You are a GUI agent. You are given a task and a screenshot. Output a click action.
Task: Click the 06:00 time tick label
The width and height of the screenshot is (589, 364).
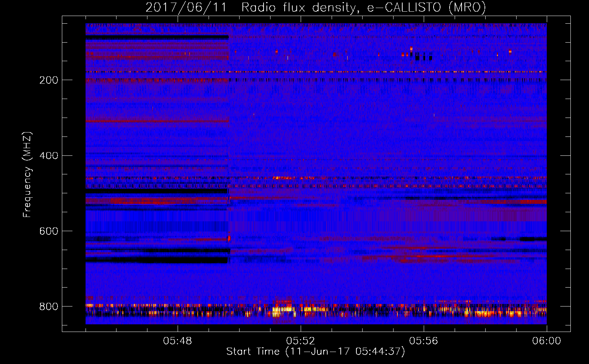(546, 341)
